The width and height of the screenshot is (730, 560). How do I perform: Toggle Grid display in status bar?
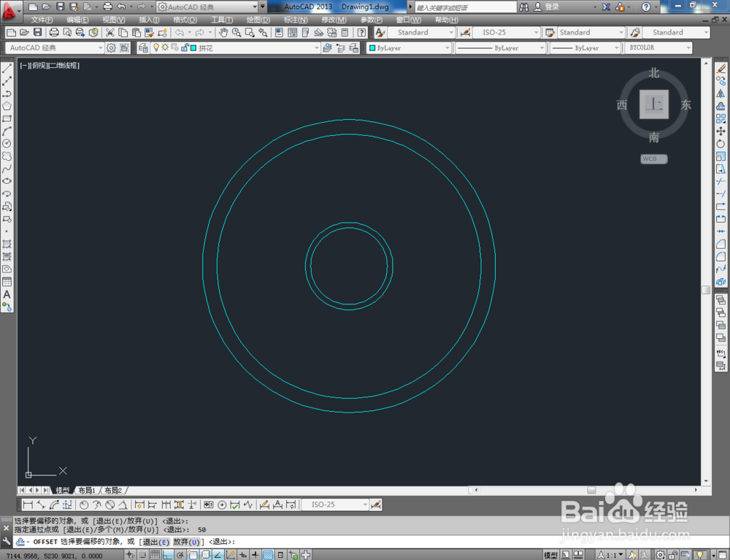click(155, 555)
